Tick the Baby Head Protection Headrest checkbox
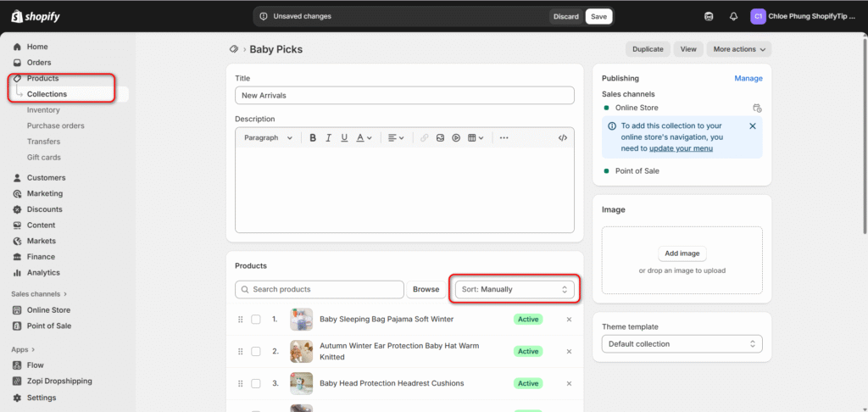The width and height of the screenshot is (868, 412). 256,383
